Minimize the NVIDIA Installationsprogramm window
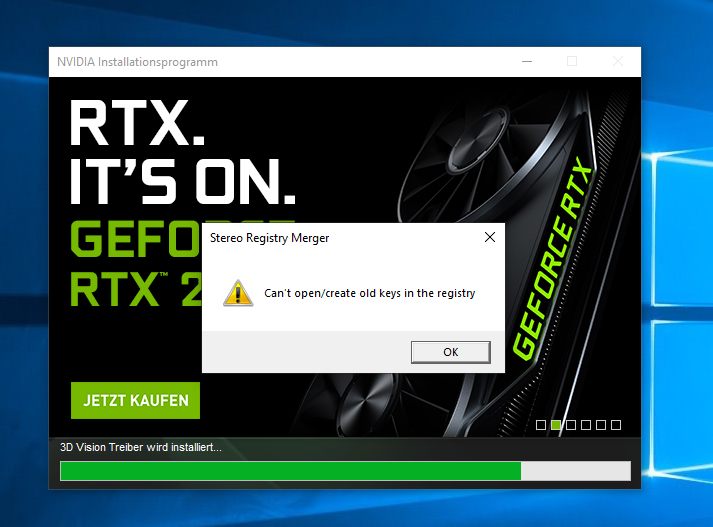Image resolution: width=713 pixels, height=527 pixels. [527, 61]
